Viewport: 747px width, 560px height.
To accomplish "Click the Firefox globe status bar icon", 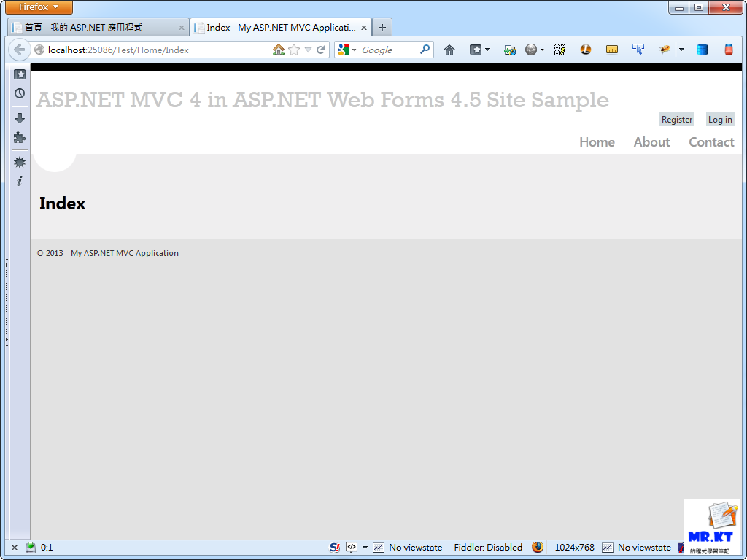I will 538,548.
